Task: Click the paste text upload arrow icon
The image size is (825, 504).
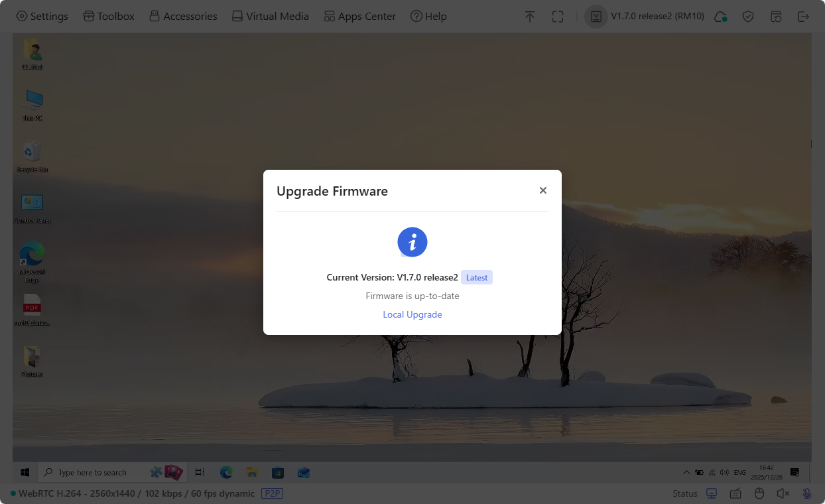Action: pyautogui.click(x=530, y=16)
